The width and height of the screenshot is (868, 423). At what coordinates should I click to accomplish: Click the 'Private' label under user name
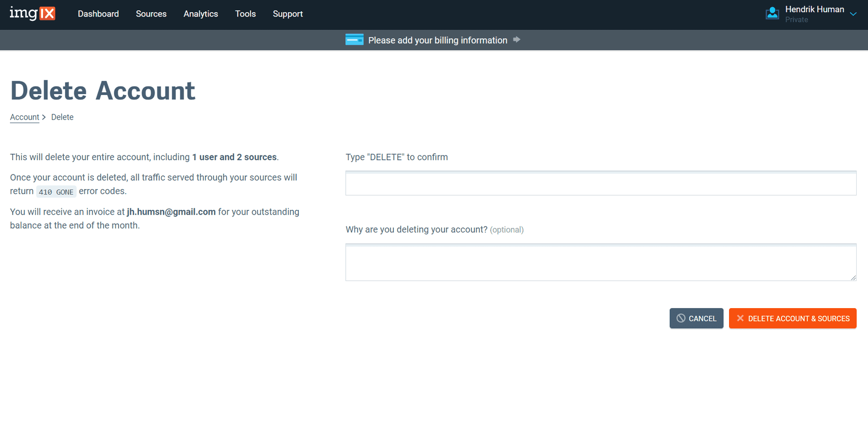pos(797,20)
